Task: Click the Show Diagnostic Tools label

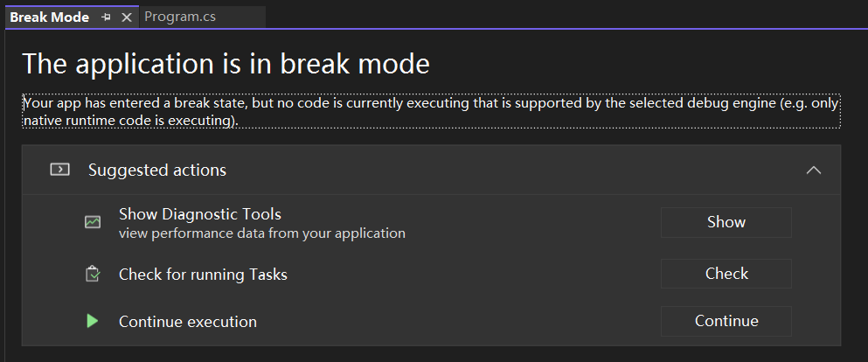Action: point(200,214)
